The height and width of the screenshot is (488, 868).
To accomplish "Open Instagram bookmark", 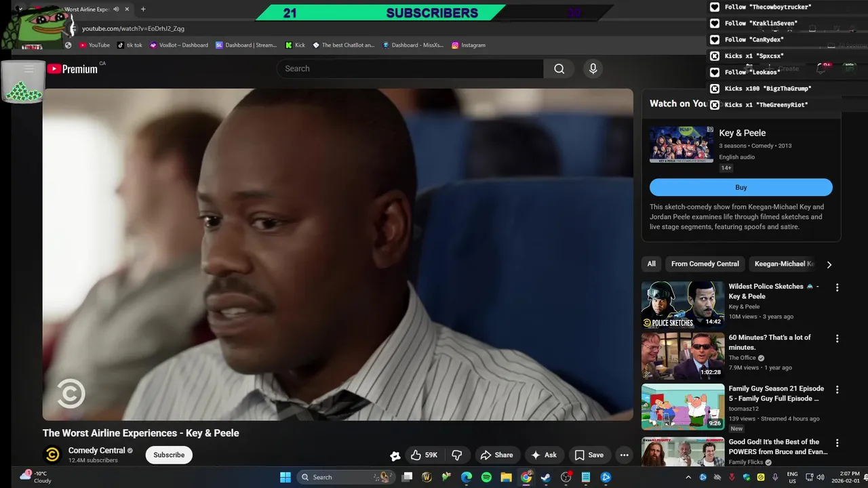I will click(x=469, y=45).
